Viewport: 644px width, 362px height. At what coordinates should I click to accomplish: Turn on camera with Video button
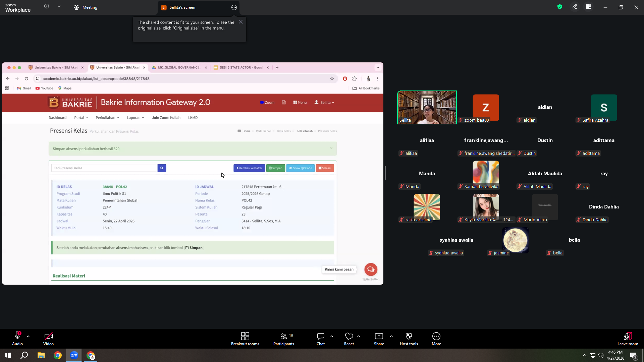[x=48, y=339]
